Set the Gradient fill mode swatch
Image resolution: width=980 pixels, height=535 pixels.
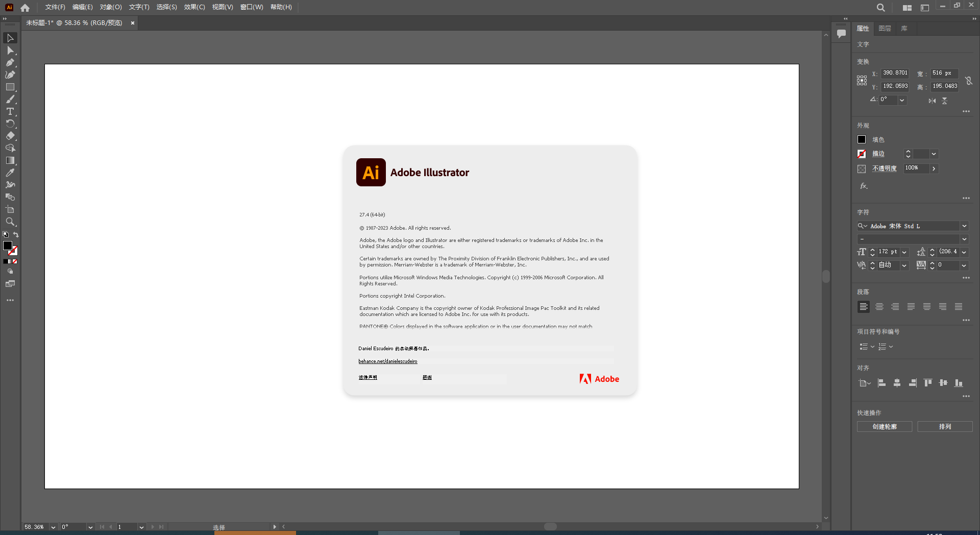(x=10, y=261)
